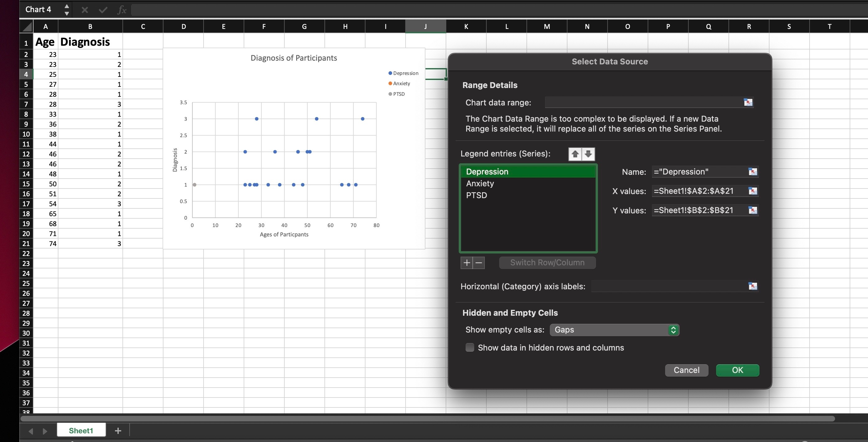Select the PTSD series in the legend list
Image resolution: width=868 pixels, height=442 pixels.
[476, 195]
